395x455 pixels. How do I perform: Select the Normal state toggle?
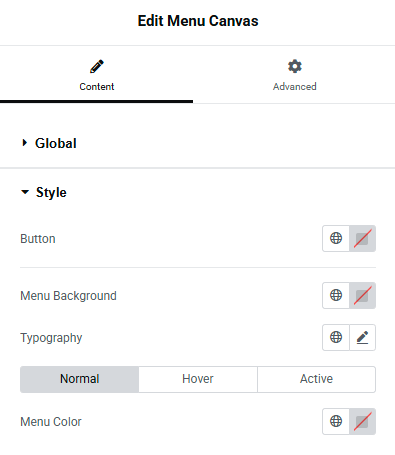(79, 379)
